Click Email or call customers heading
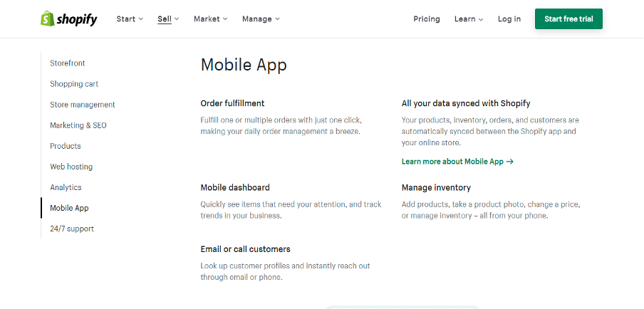Viewport: 644px width, 309px height. (x=245, y=249)
